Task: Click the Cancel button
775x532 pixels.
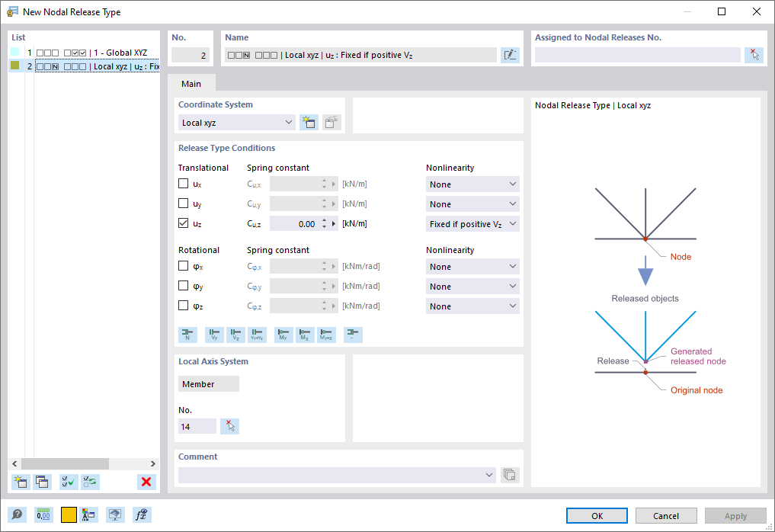Action: [x=666, y=516]
